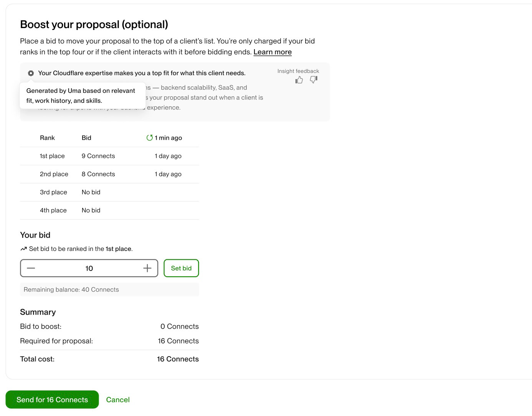The image size is (532, 416).
Task: Click the Uma insight icon
Action: tap(31, 73)
